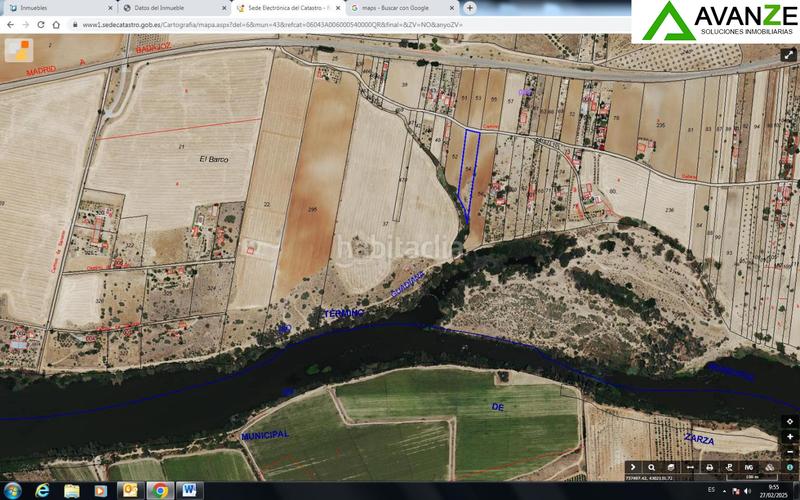Reload the page with the browser refresh button
Image resolution: width=800 pixels, height=500 pixels.
(x=42, y=24)
